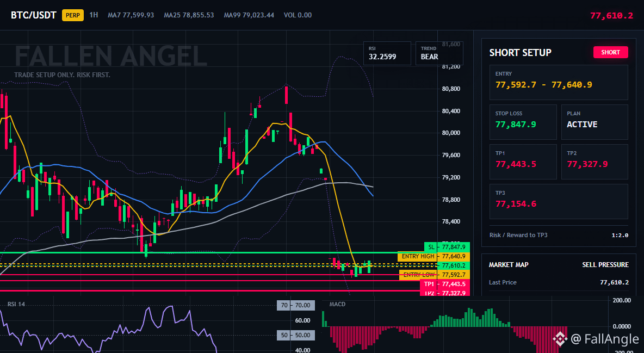Screen dimensions: 644x353
Task: Click the MACD sub-chart label
Action: point(337,304)
